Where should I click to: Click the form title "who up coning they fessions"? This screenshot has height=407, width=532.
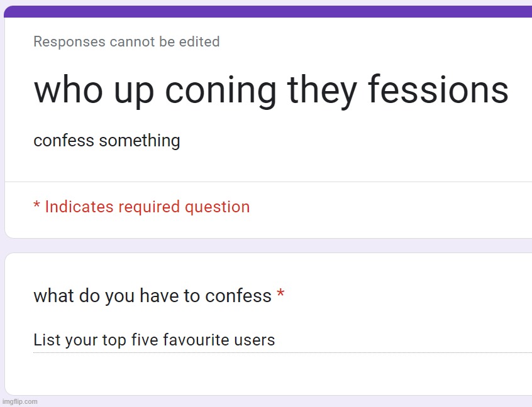271,90
